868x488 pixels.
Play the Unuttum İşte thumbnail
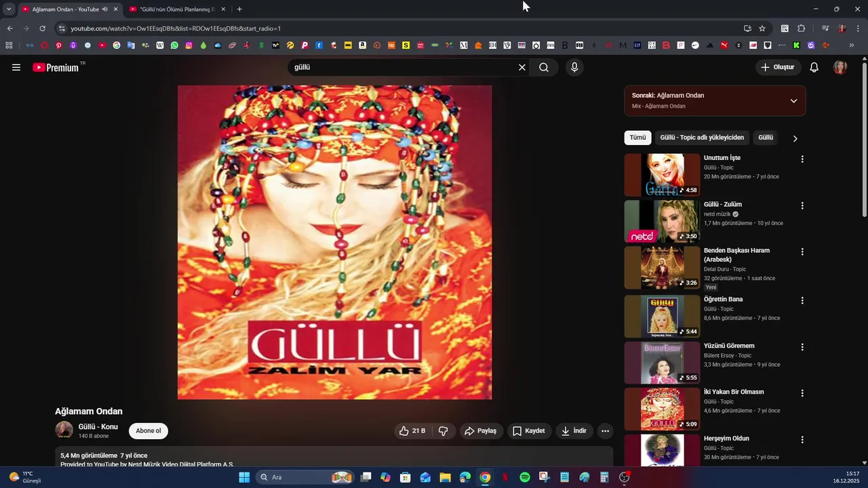point(662,175)
